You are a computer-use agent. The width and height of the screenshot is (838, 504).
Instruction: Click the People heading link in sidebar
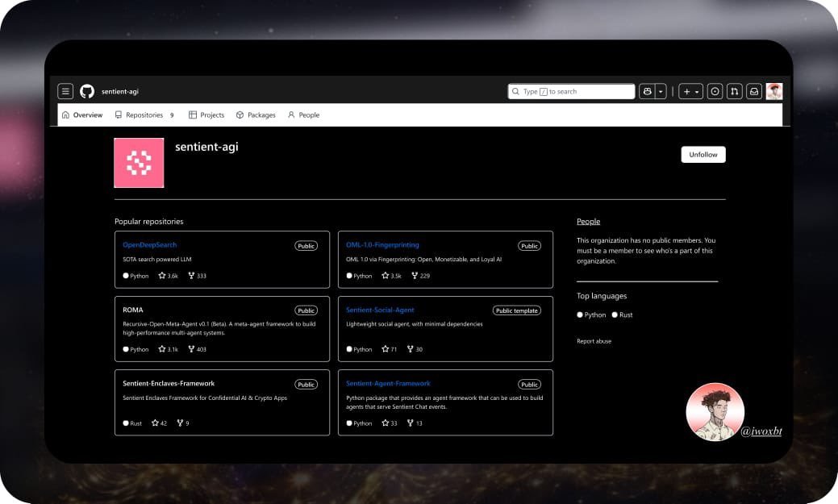(x=589, y=221)
